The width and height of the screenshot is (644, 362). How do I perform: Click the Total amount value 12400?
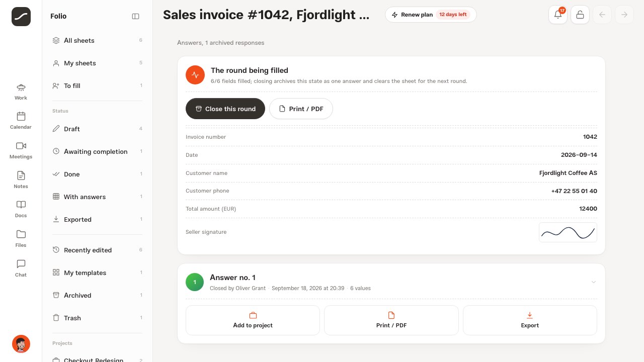[x=588, y=209]
